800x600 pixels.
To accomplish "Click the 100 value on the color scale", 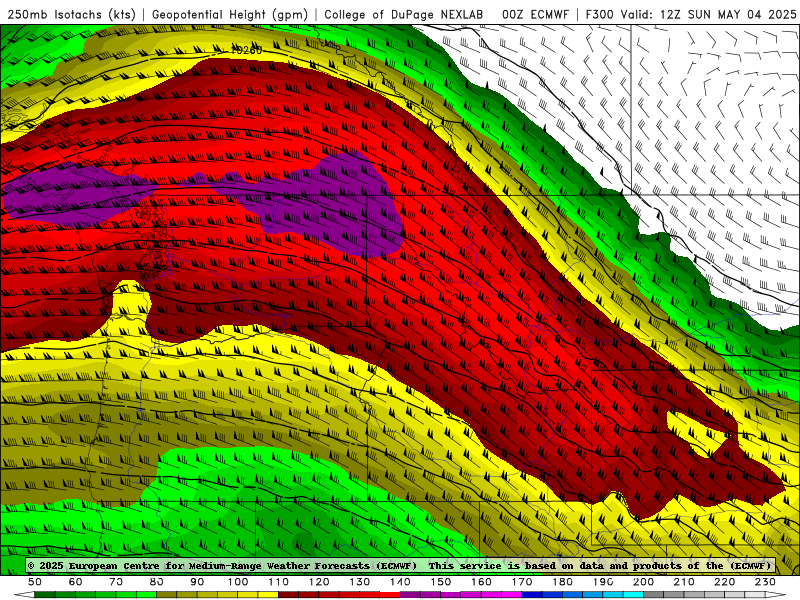I will coord(238,582).
